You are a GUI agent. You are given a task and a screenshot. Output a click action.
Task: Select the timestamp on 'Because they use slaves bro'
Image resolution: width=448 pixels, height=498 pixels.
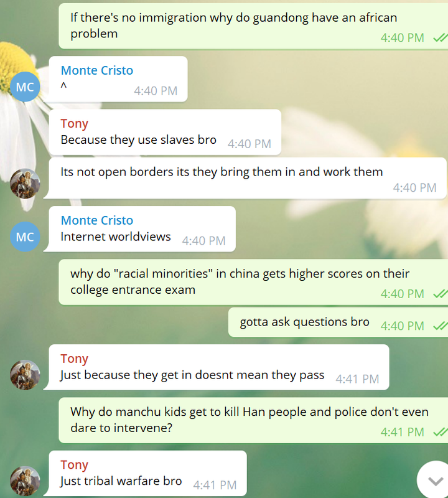coord(250,144)
